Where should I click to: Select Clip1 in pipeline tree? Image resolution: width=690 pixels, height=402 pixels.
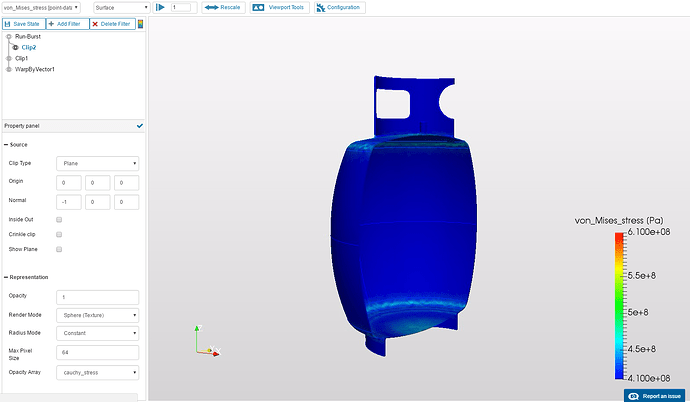click(x=22, y=58)
